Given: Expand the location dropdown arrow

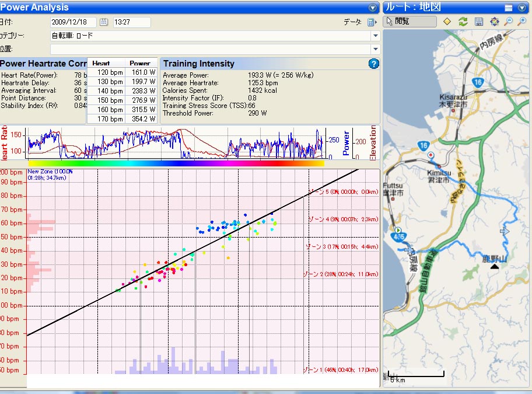Looking at the screenshot, I should coord(375,49).
